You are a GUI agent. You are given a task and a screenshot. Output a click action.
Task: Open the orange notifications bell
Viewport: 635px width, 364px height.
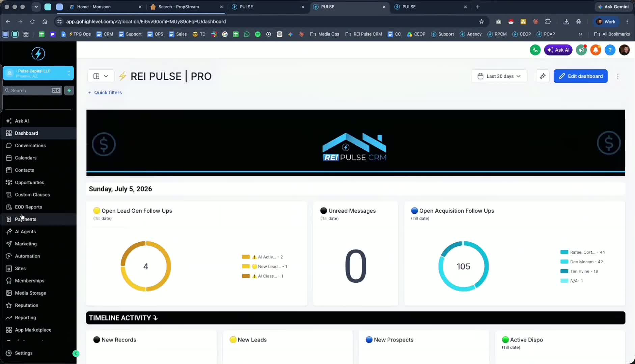point(596,50)
